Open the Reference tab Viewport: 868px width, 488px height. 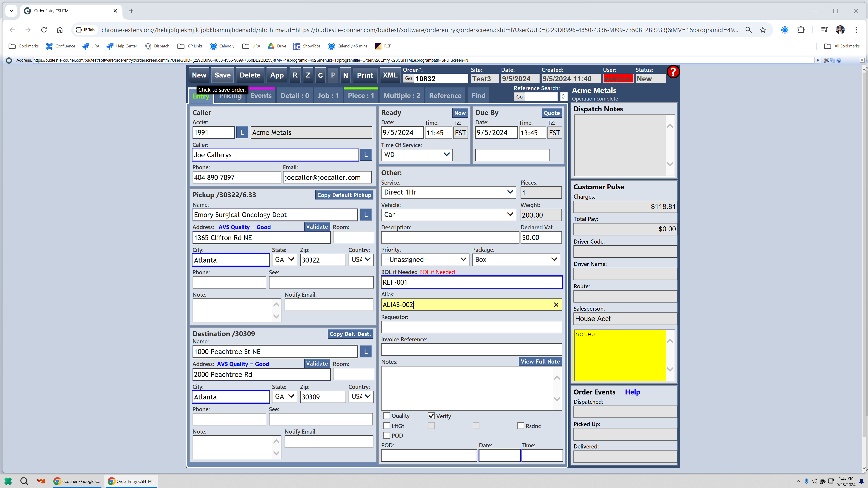445,96
